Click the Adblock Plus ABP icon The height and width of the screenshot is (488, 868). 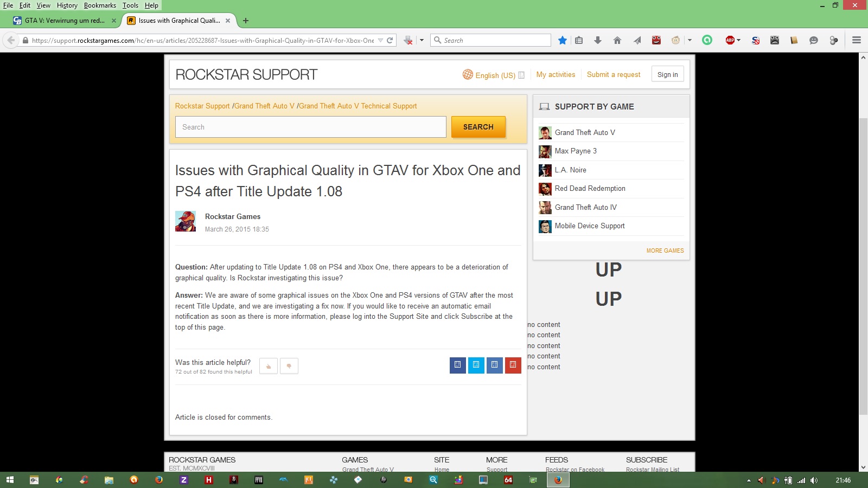pyautogui.click(x=730, y=40)
